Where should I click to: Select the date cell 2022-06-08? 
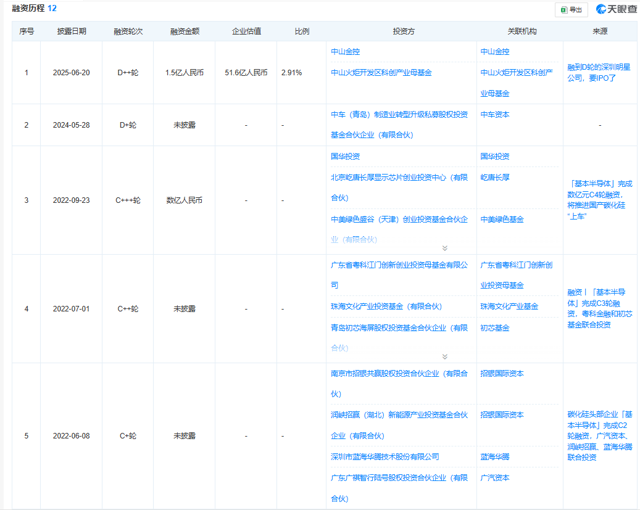(71, 436)
